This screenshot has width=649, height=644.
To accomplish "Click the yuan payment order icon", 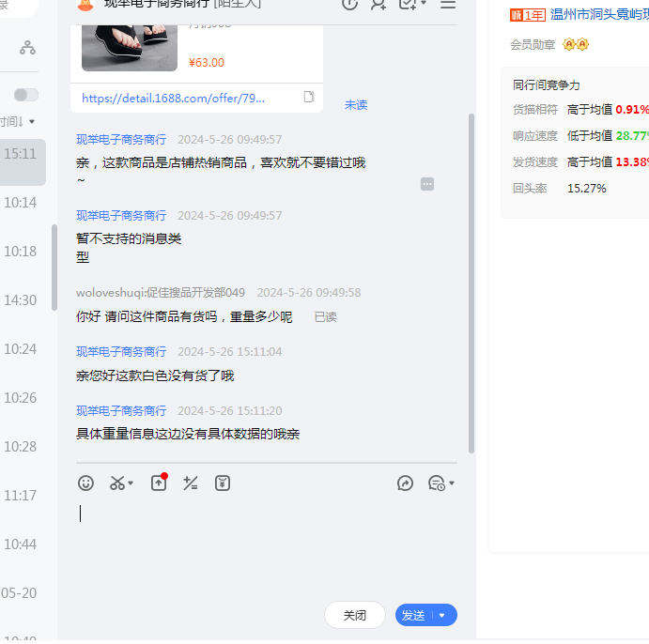I will coord(223,483).
